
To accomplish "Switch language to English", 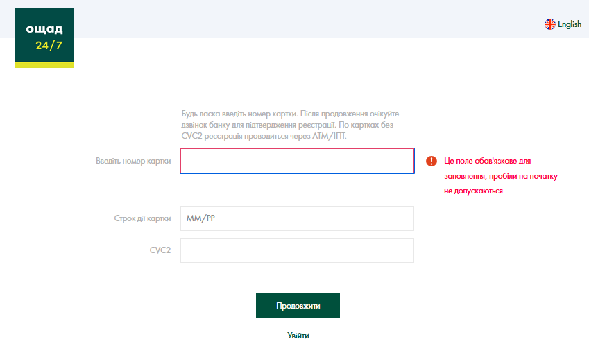I will (x=569, y=24).
